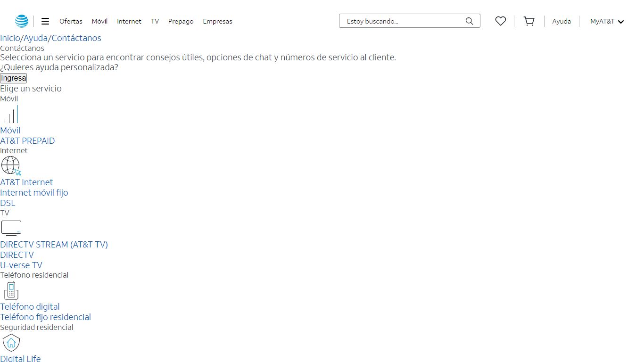The width and height of the screenshot is (644, 362).
Task: Click the TV screen icon
Action: (x=11, y=228)
